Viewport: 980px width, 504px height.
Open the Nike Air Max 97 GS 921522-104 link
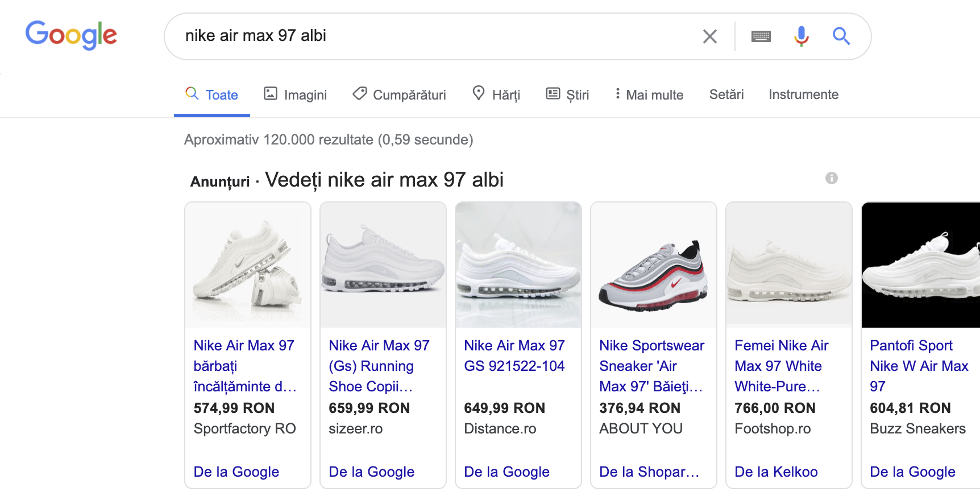[514, 356]
